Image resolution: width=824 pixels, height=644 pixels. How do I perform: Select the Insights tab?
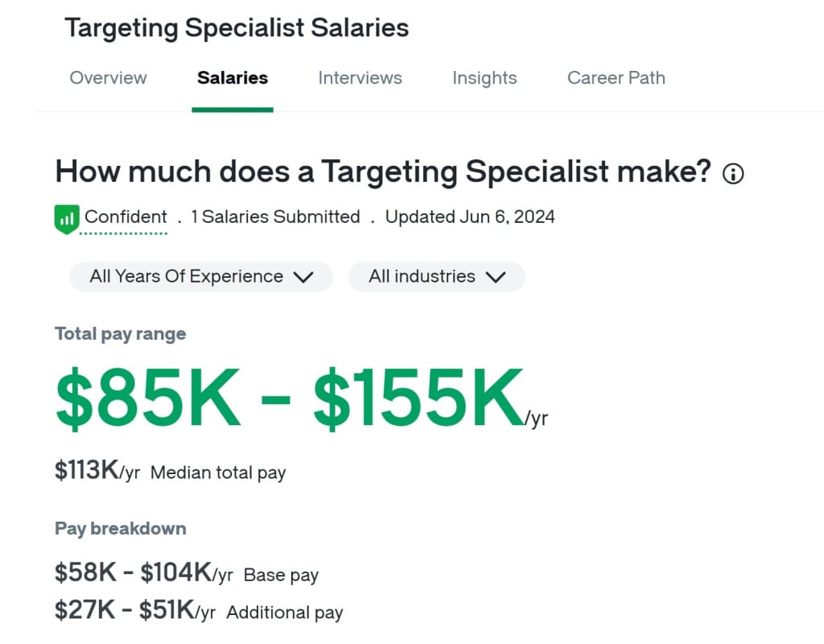click(484, 78)
